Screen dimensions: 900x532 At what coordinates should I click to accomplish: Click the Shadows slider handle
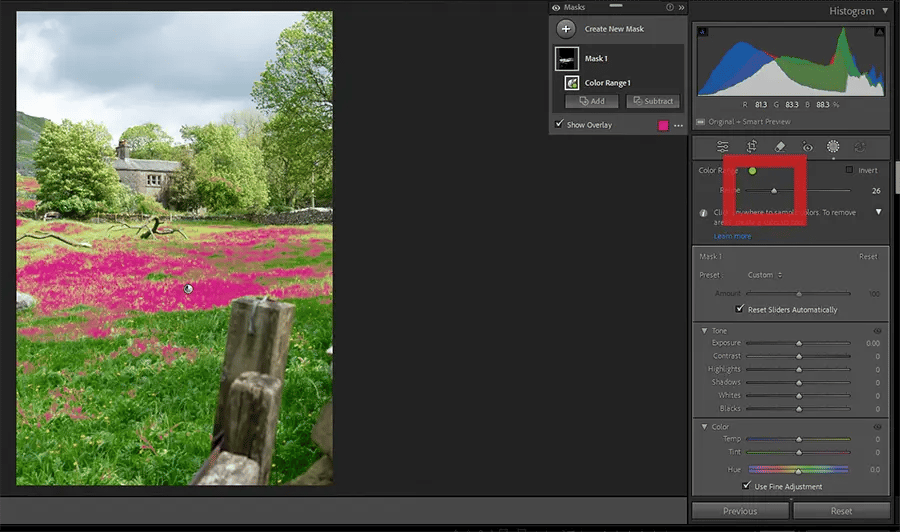click(799, 383)
